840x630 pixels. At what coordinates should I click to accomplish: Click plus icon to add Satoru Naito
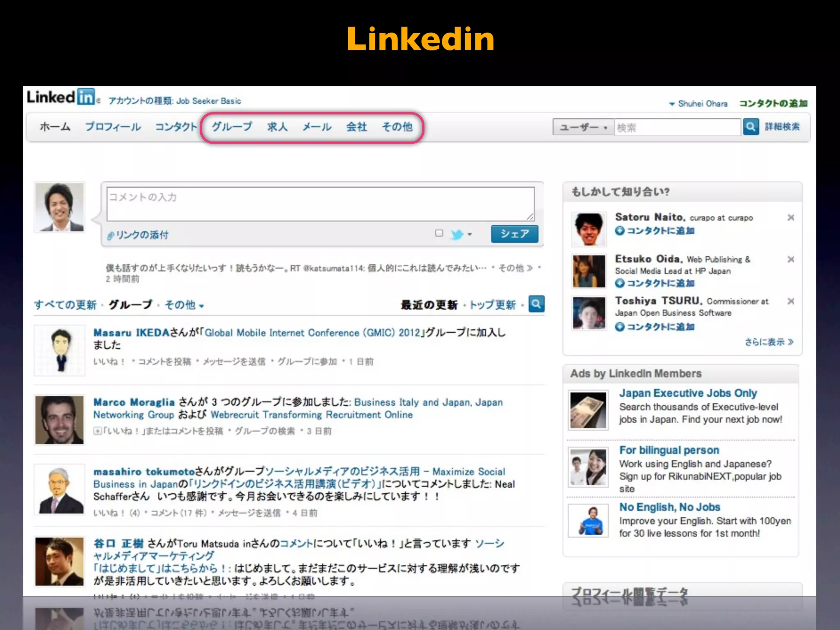(x=619, y=231)
